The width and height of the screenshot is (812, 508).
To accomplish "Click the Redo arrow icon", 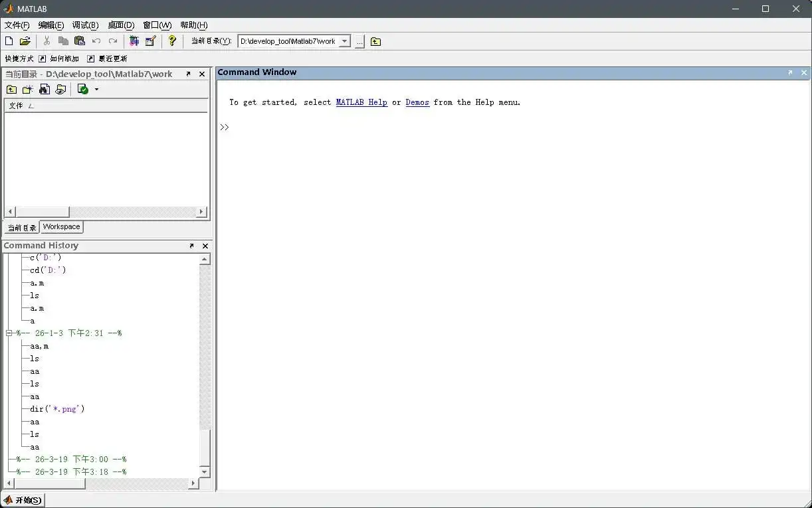I will point(113,41).
